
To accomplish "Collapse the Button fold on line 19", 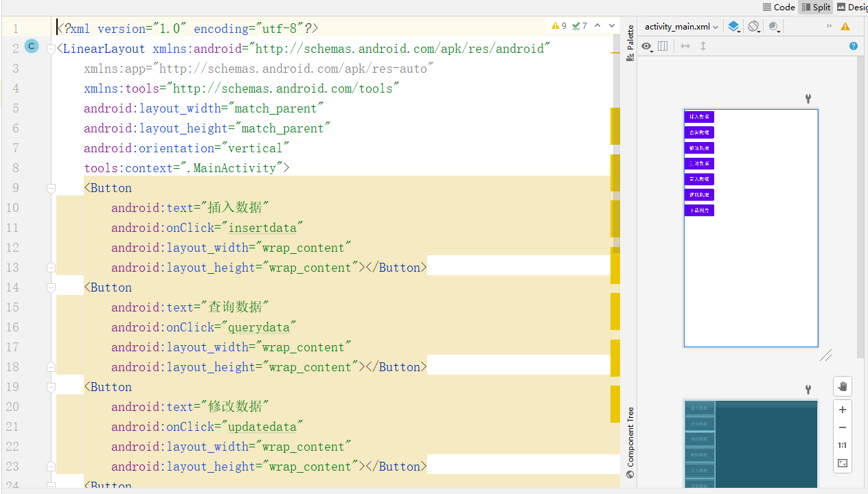I will pyautogui.click(x=51, y=387).
